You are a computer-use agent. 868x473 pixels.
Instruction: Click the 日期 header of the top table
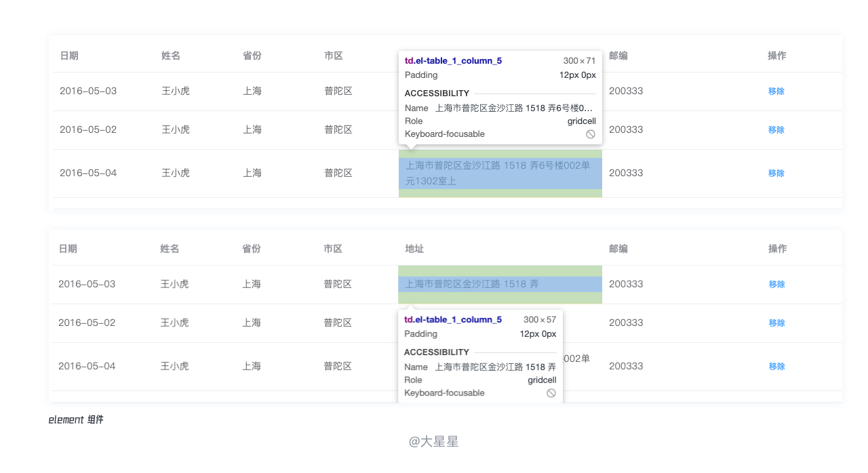[x=69, y=56]
